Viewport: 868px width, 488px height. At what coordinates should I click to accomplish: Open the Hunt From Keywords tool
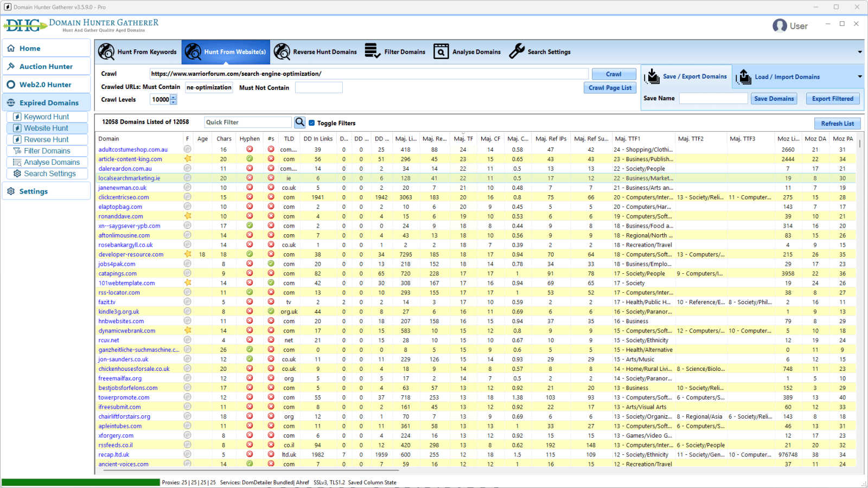137,52
